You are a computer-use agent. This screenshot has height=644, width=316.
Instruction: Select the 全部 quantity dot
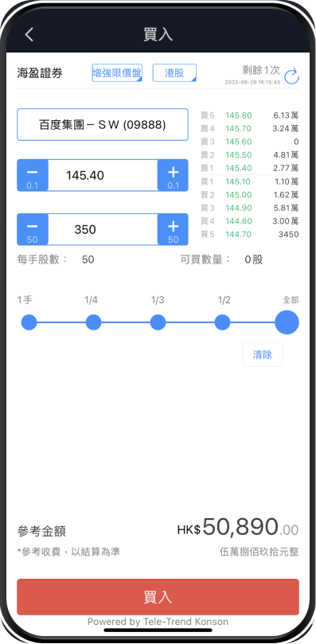pos(287,322)
